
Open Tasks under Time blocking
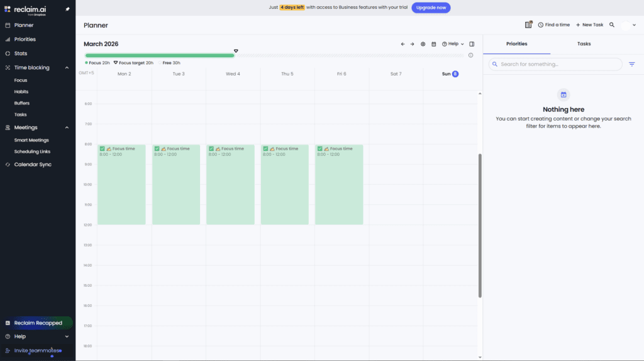(x=20, y=114)
